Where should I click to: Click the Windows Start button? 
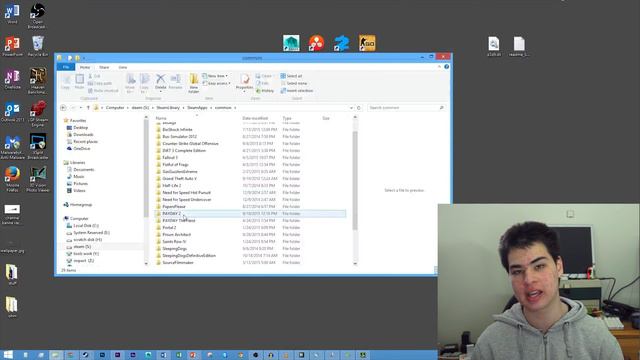coord(8,355)
